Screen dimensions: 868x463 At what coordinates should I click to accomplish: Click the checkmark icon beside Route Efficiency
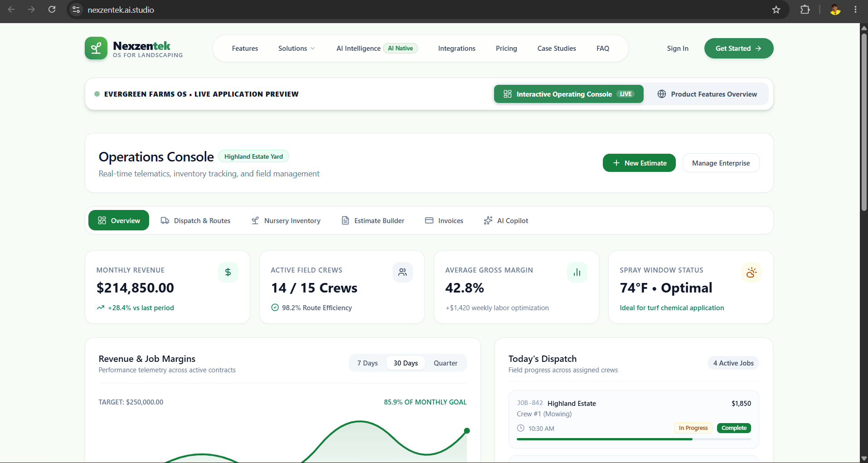coord(275,307)
